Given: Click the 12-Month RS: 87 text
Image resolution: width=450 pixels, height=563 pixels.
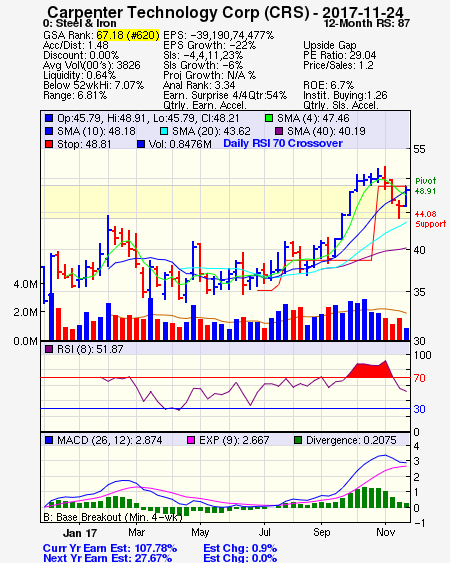Looking at the screenshot, I should tap(367, 23).
